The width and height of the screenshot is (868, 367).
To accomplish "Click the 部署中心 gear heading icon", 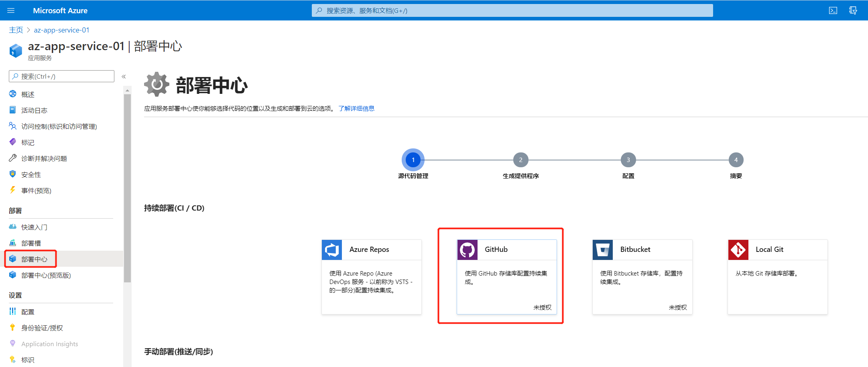I will (157, 84).
